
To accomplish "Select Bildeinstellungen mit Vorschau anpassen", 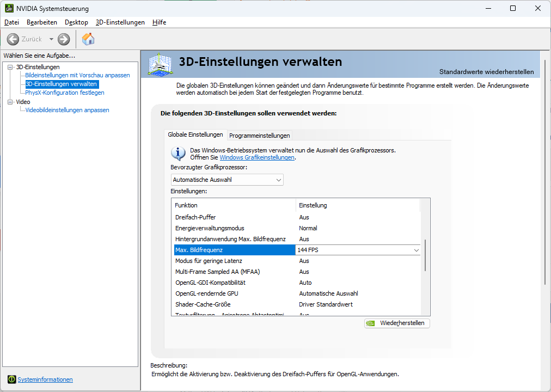I will pyautogui.click(x=77, y=75).
